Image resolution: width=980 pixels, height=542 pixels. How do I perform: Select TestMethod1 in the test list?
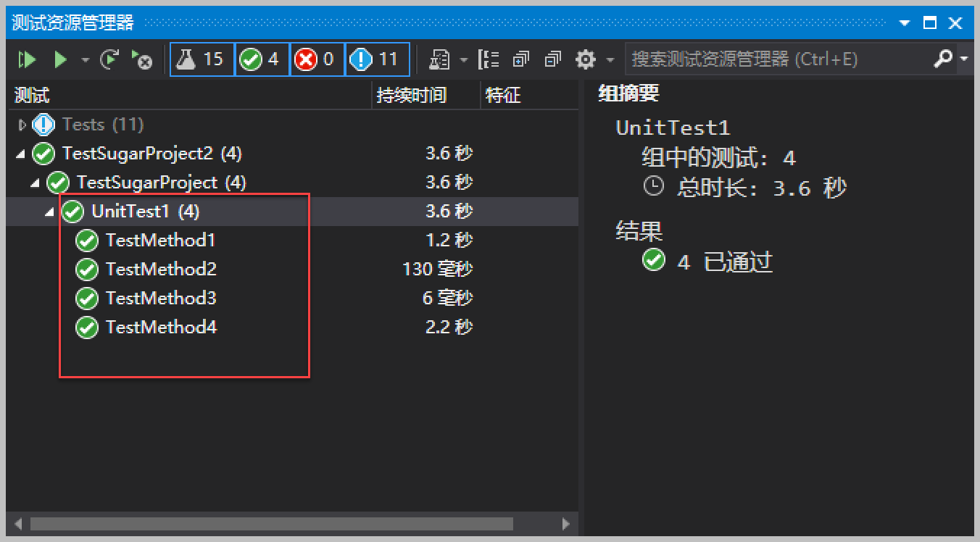pos(161,240)
